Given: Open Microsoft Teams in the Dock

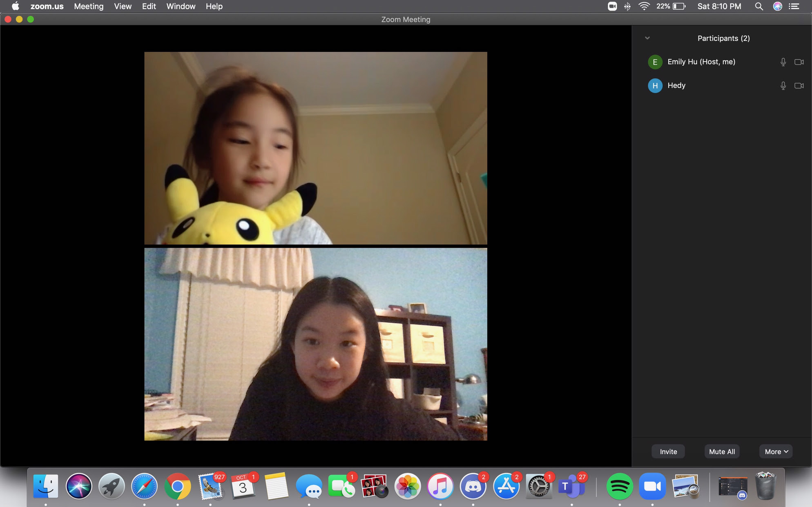Looking at the screenshot, I should coord(572,486).
